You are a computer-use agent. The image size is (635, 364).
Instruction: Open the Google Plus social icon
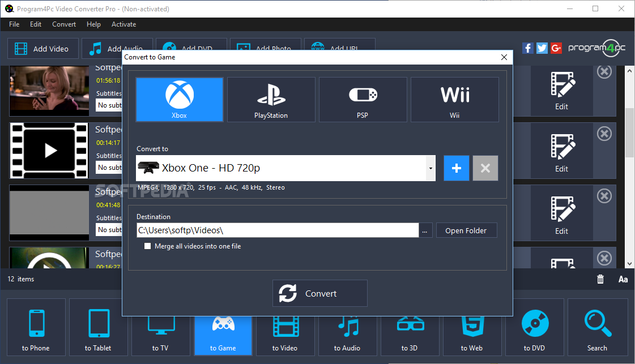556,48
